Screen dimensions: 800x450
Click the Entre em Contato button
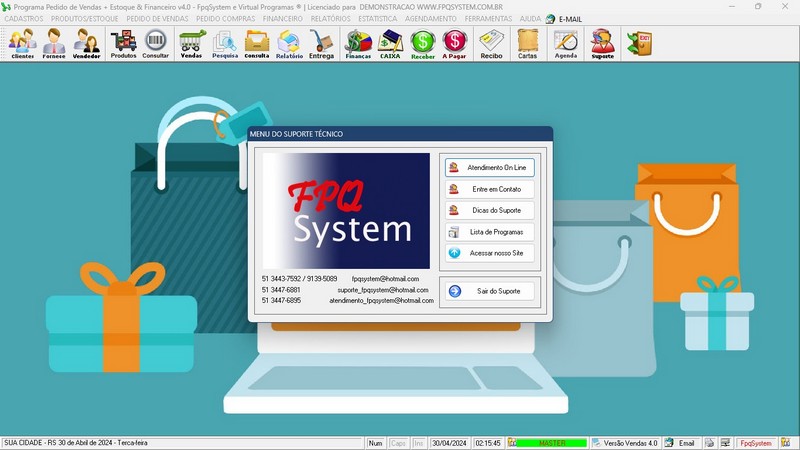(490, 189)
